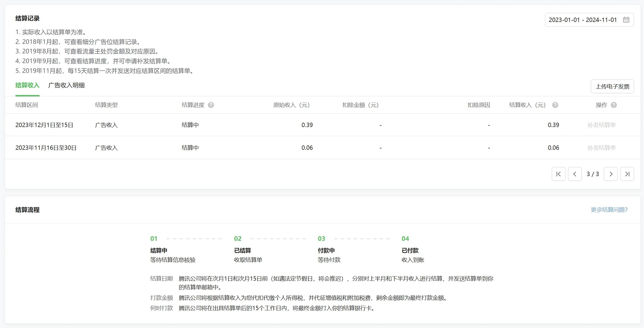Select the 2023年12月1日至15日 settlement row
The image size is (644, 328).
tap(44, 125)
